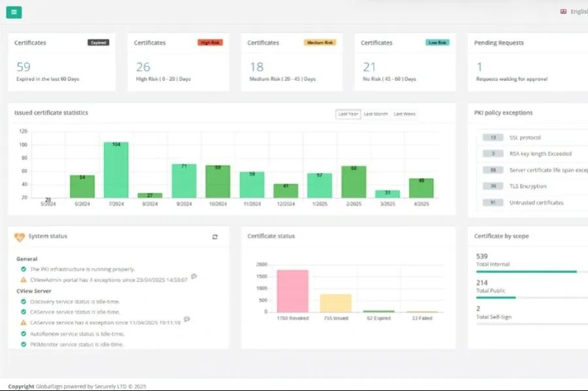
Task: Click the 33 Failed axis label
Action: pyautogui.click(x=422, y=319)
